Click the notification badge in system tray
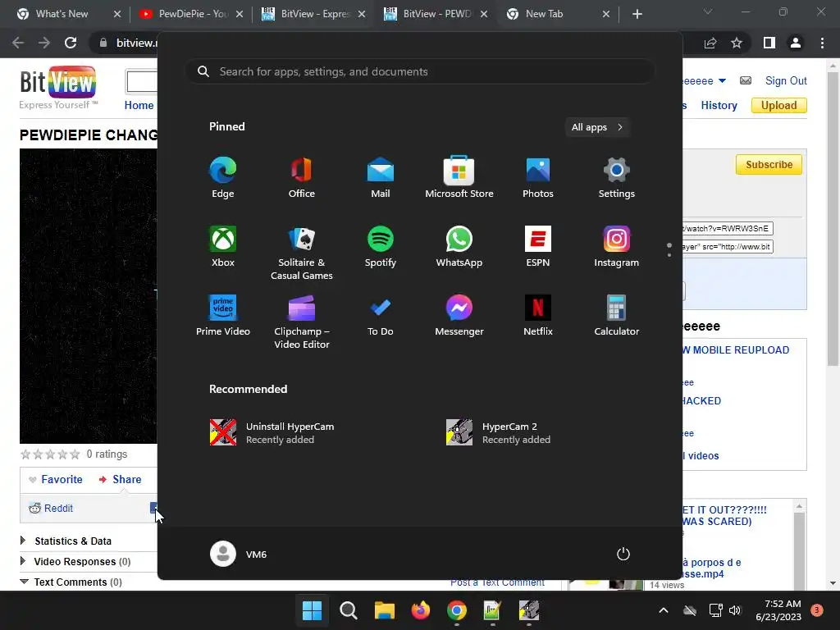Viewport: 840px width, 630px height. click(x=816, y=609)
